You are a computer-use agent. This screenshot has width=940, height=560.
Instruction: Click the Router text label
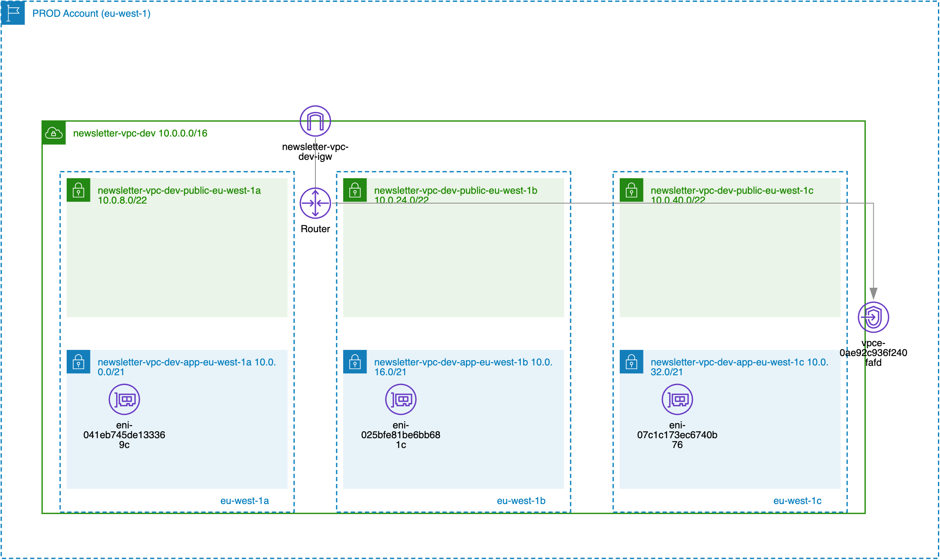pos(315,229)
